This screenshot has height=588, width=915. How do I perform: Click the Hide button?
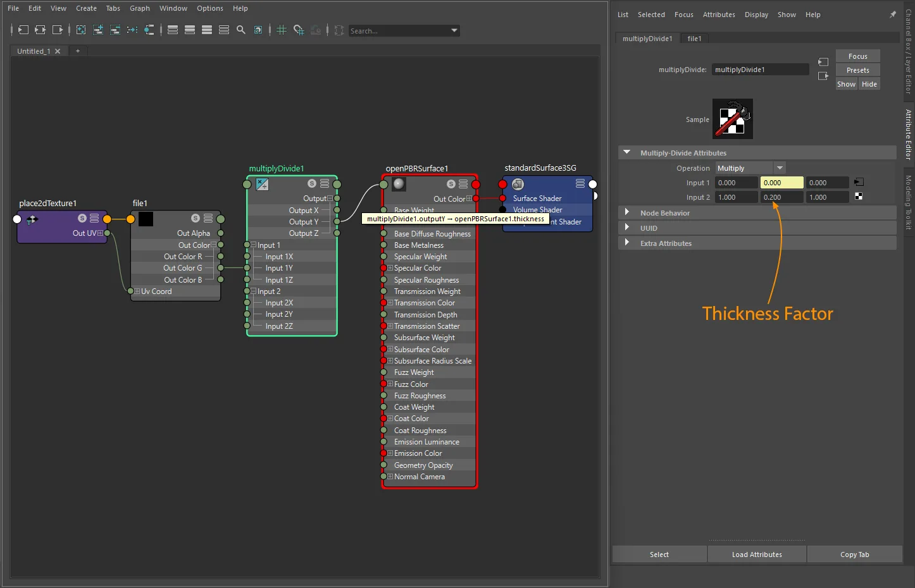869,84
